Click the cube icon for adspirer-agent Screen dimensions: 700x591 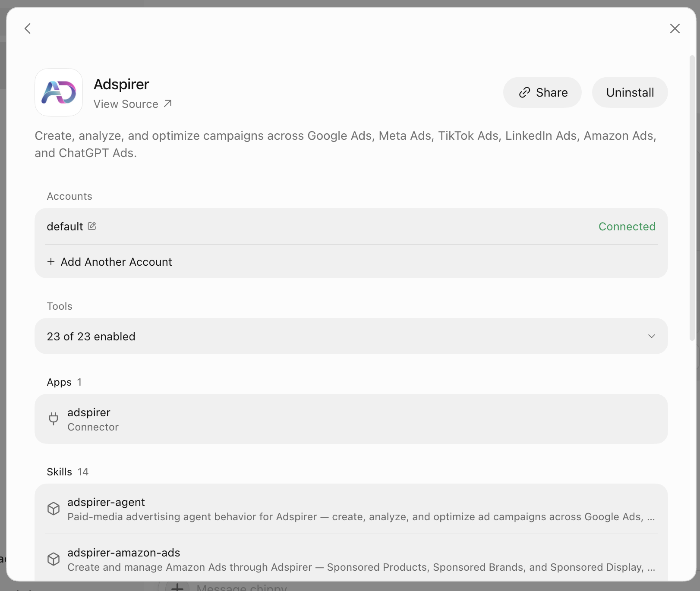coord(54,509)
